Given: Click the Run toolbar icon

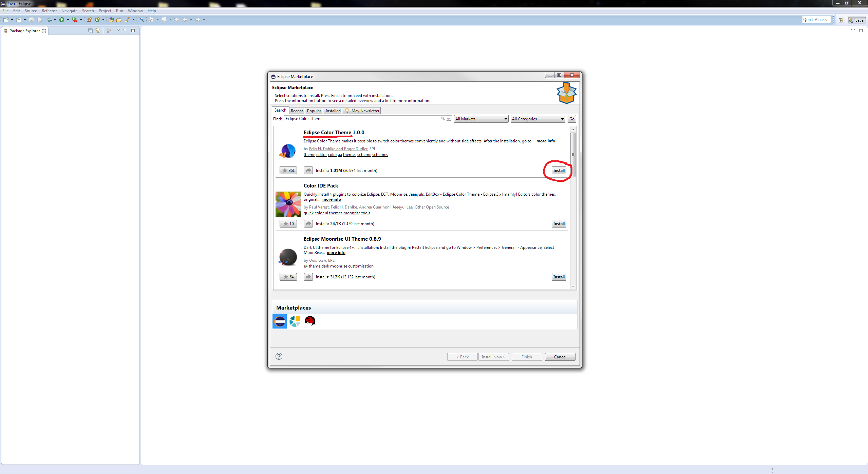Looking at the screenshot, I should coord(62,20).
